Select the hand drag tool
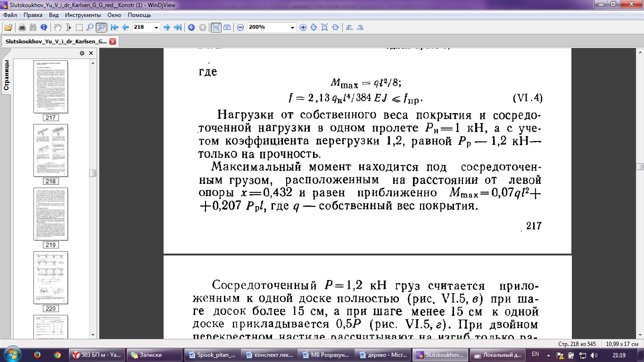 click(57, 27)
